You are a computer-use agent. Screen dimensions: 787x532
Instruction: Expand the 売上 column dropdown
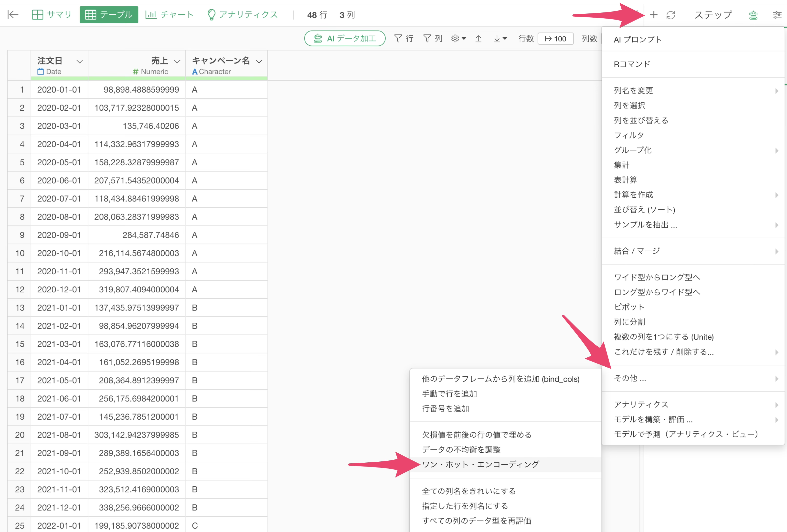click(x=177, y=61)
